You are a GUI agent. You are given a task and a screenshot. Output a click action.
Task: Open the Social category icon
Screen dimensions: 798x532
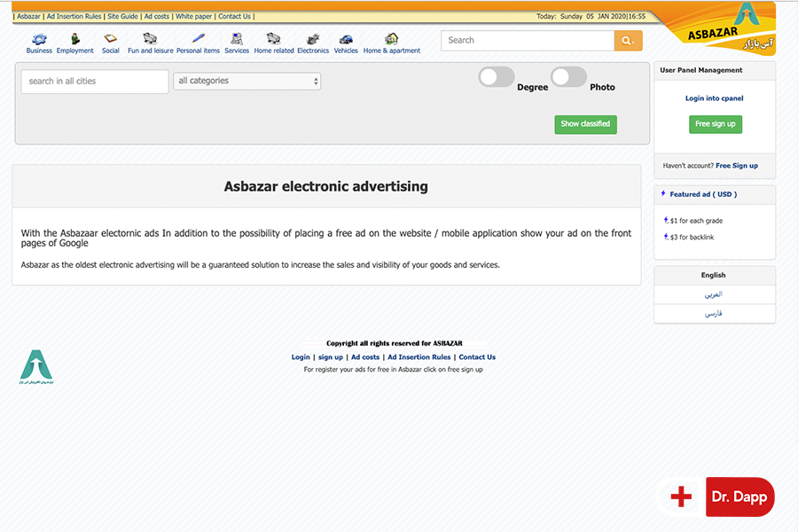tap(111, 39)
